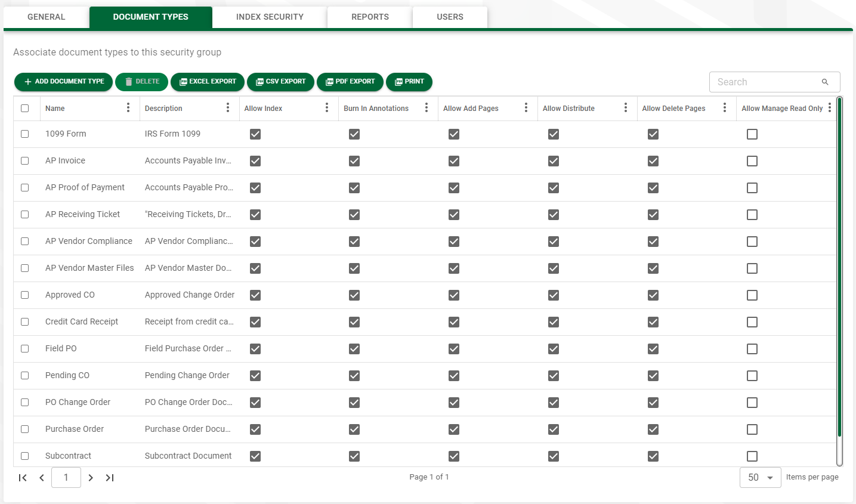Open the Users tab
Image resolution: width=856 pixels, height=504 pixels.
coord(450,17)
